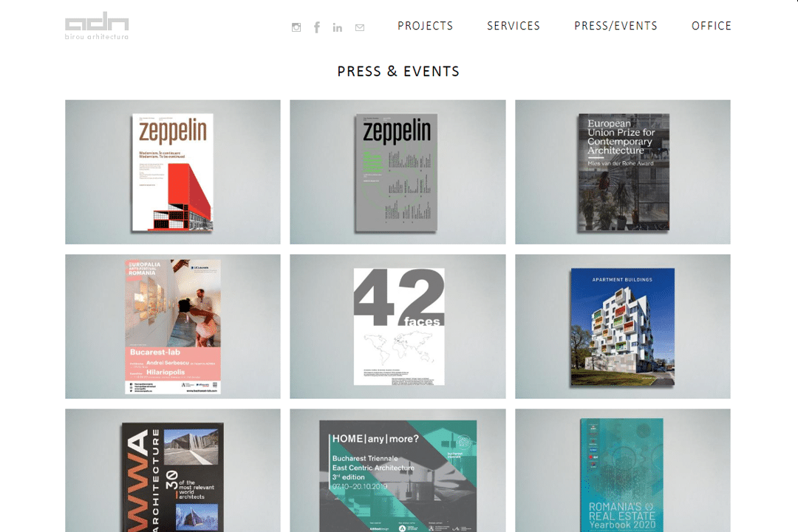Open the Services menu item
The image size is (798, 532).
[514, 26]
